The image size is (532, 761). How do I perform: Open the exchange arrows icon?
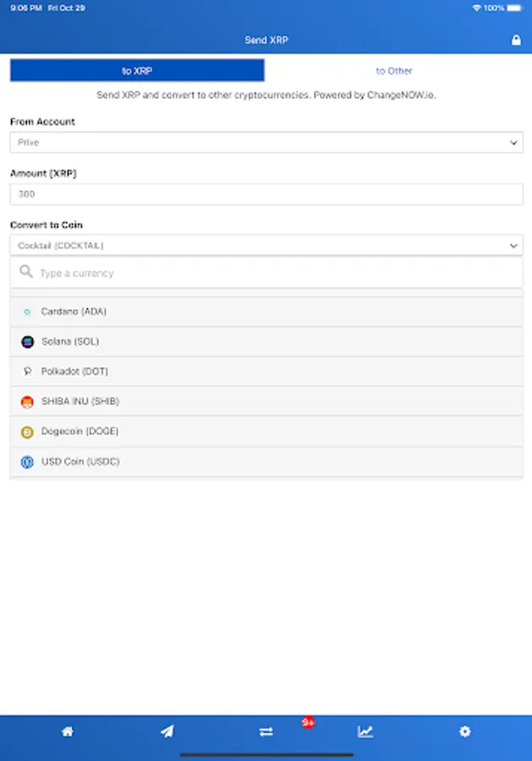click(266, 732)
